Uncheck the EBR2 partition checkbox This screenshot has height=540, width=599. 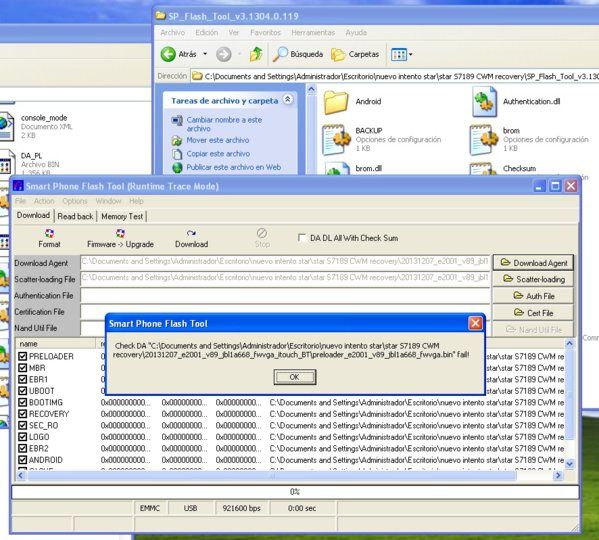pos(23,448)
